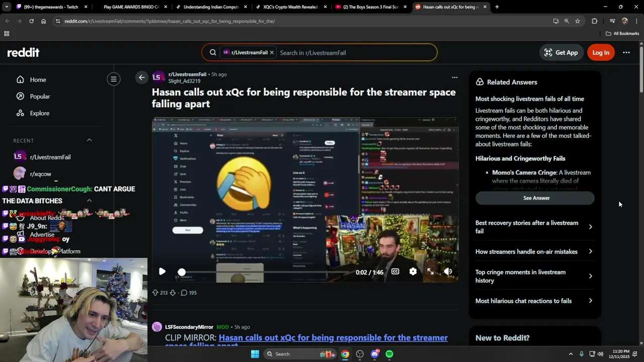
Task: Downvote the post
Action: tap(173, 293)
